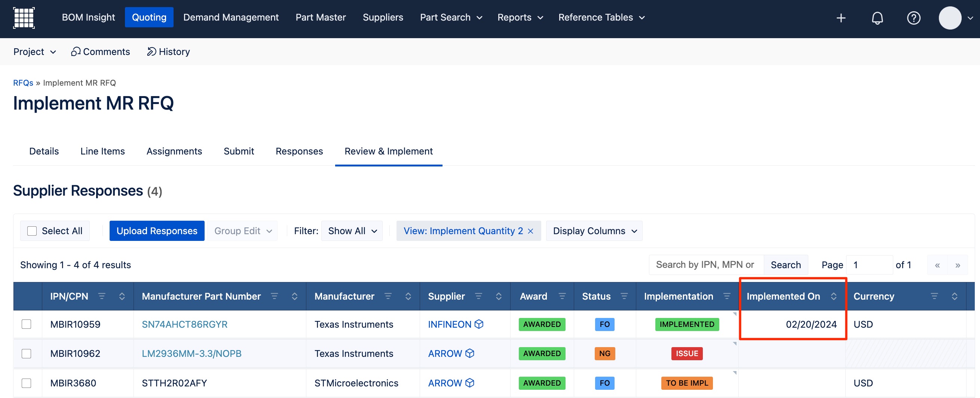Open part link SN74AHCT86RGYR
980x398 pixels.
[x=184, y=324]
